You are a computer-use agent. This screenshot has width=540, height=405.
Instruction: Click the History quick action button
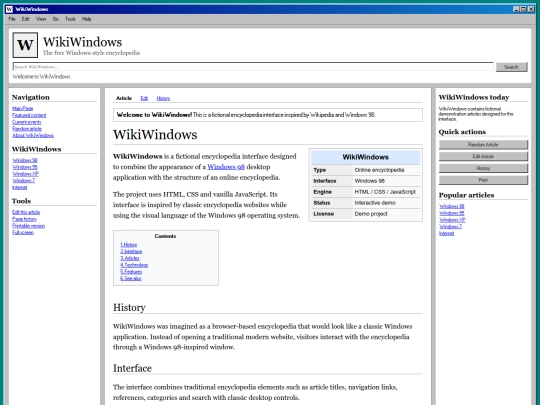[483, 168]
